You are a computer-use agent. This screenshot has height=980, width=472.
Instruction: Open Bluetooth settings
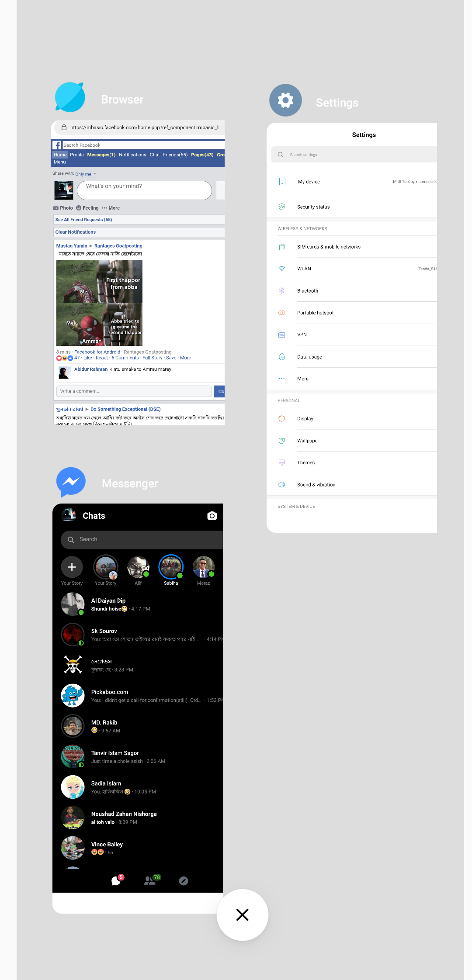pyautogui.click(x=352, y=291)
